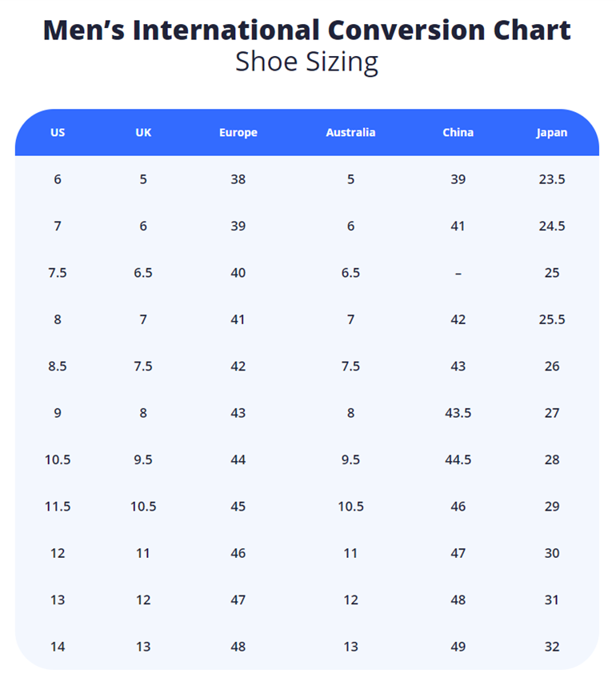Viewport: 616px width, 686px height.
Task: Click the Japan column header
Action: point(552,132)
